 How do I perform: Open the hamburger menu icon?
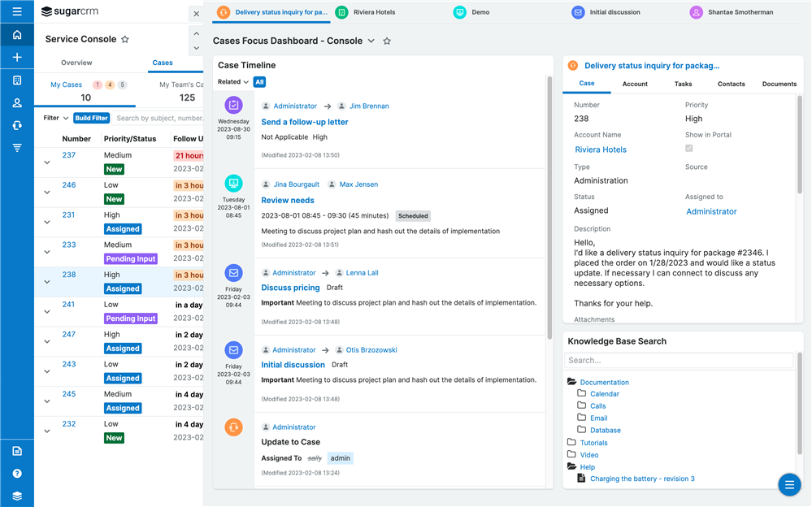(17, 13)
